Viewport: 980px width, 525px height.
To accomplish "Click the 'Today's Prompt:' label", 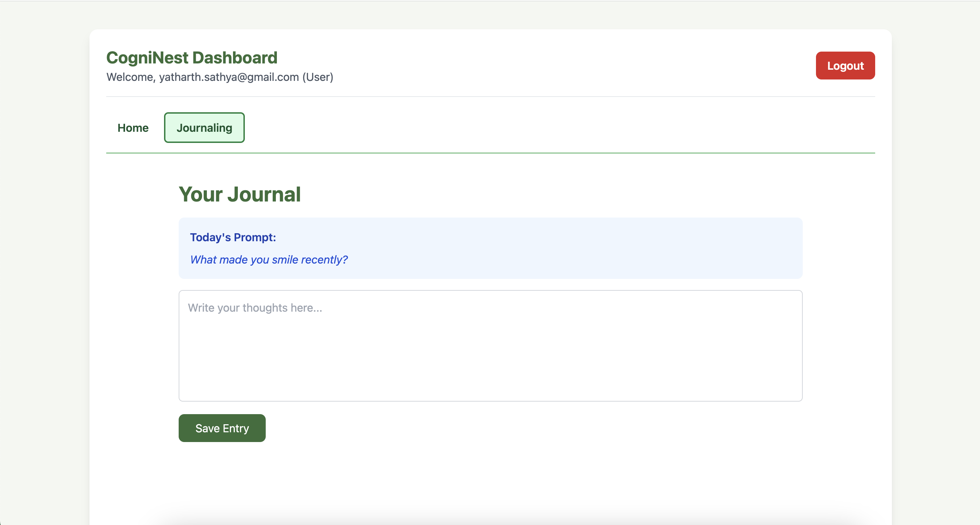I will (233, 237).
